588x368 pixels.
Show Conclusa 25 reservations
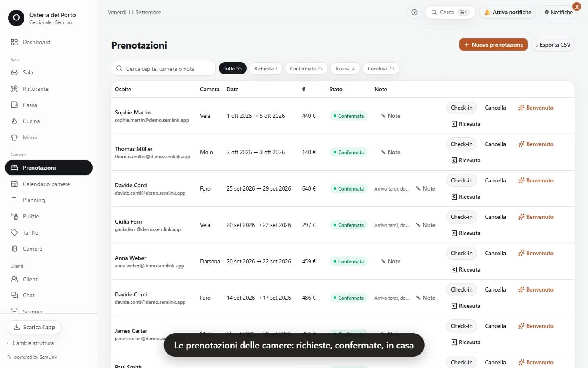(381, 68)
